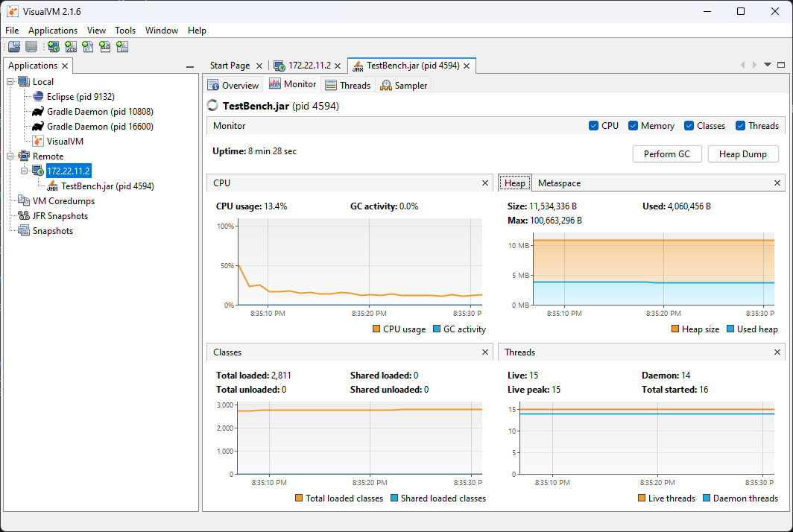The width and height of the screenshot is (793, 532).
Task: Click the Local computer icon in tree
Action: coord(24,81)
